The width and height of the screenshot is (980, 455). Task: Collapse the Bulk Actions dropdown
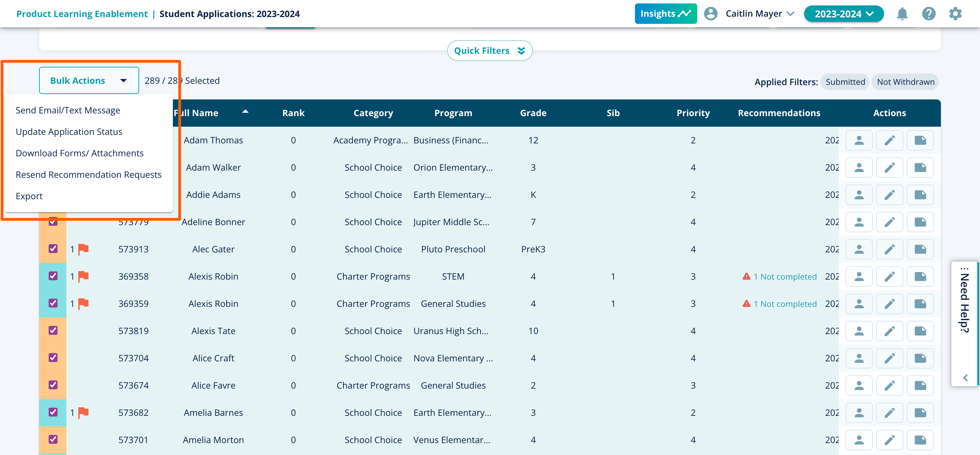tap(88, 81)
